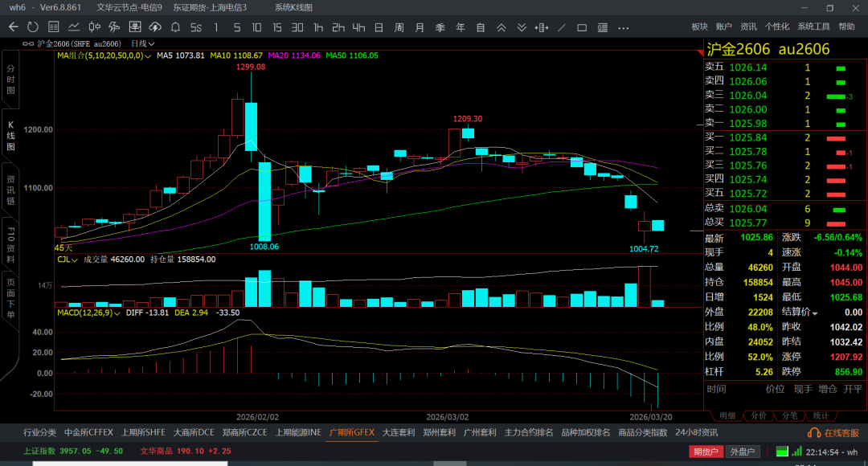Switch to daily 日 period
This screenshot has height=466, width=868.
coord(379,27)
